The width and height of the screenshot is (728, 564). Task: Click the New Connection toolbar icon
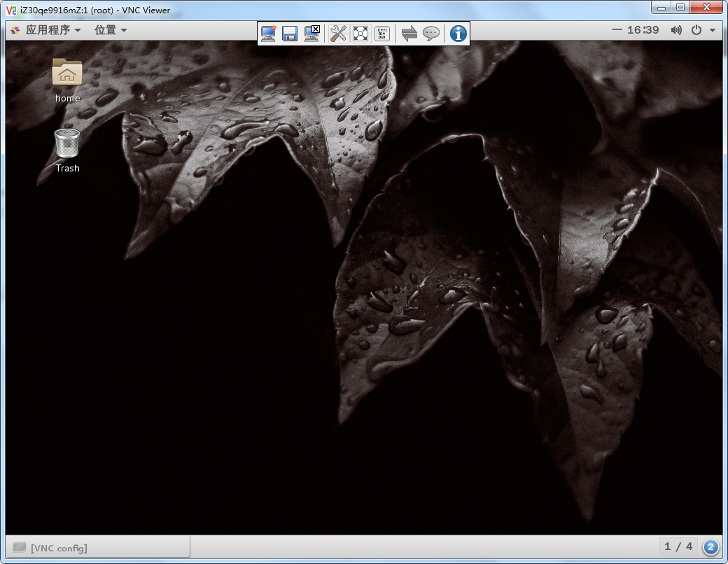tap(268, 34)
